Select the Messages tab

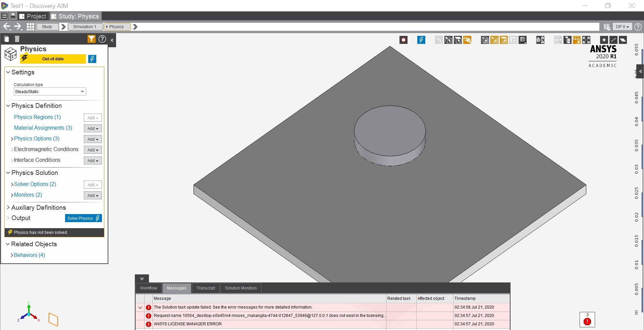click(x=177, y=288)
